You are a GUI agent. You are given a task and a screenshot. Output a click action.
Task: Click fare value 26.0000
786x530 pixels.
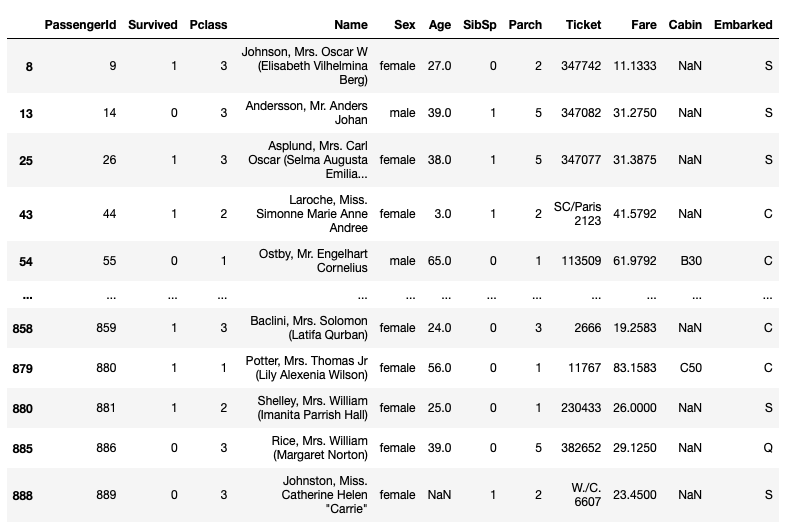(x=635, y=408)
